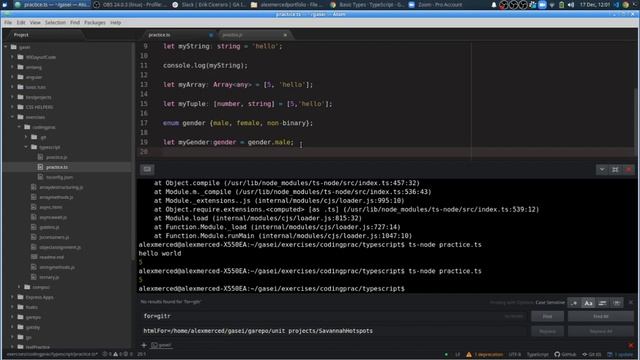This screenshot has width=640, height=360.
Task: Click the update notice in status bar
Action: click(x=620, y=354)
